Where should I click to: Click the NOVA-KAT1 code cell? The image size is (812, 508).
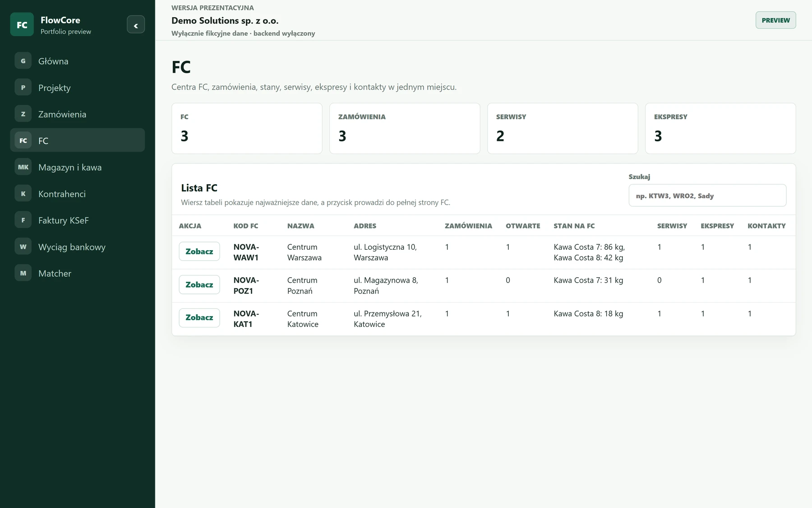point(246,319)
